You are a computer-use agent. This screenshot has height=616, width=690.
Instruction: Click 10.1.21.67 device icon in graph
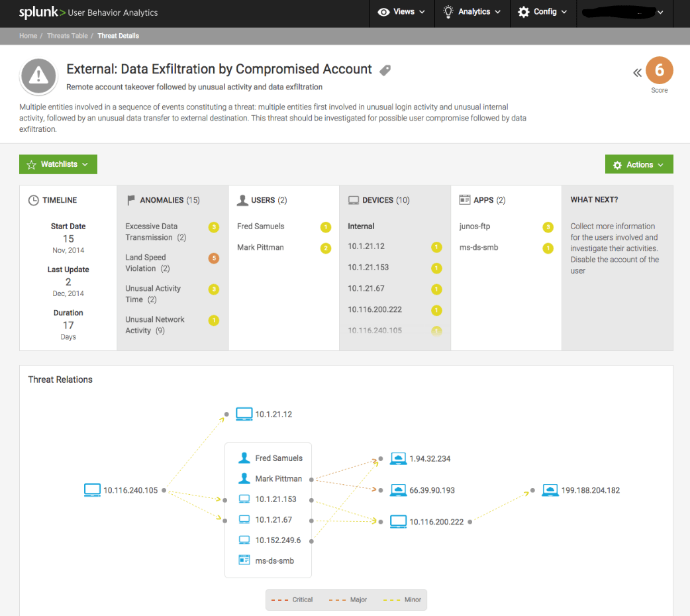244,519
